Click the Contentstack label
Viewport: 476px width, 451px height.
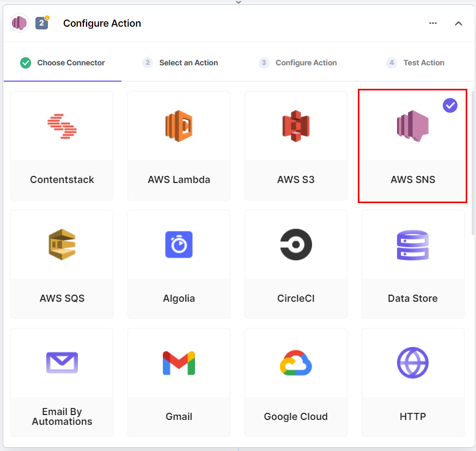pos(62,180)
